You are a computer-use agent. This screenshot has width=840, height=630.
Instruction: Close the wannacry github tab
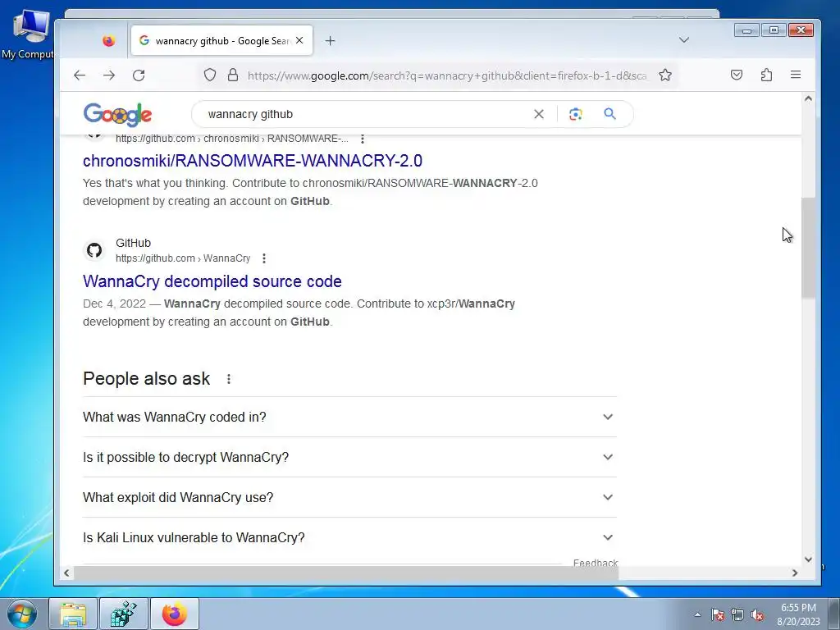click(x=299, y=41)
